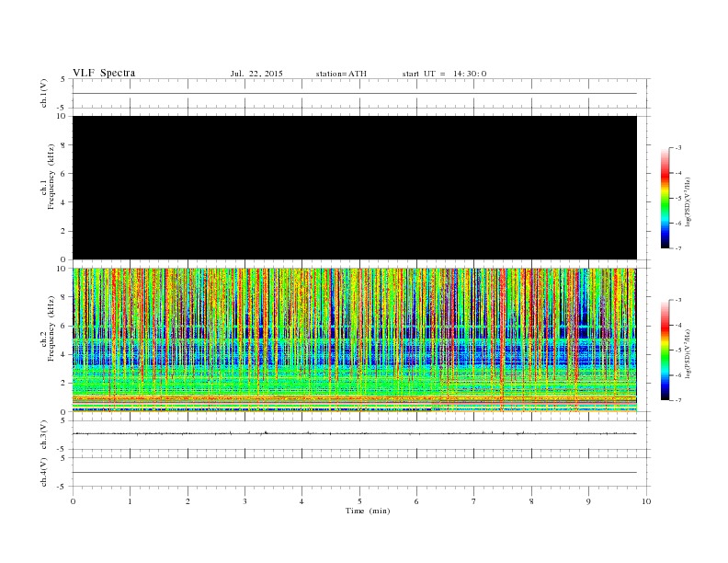
Task: Click the "ch.4(V)" waveform axis label
Action: [44, 472]
